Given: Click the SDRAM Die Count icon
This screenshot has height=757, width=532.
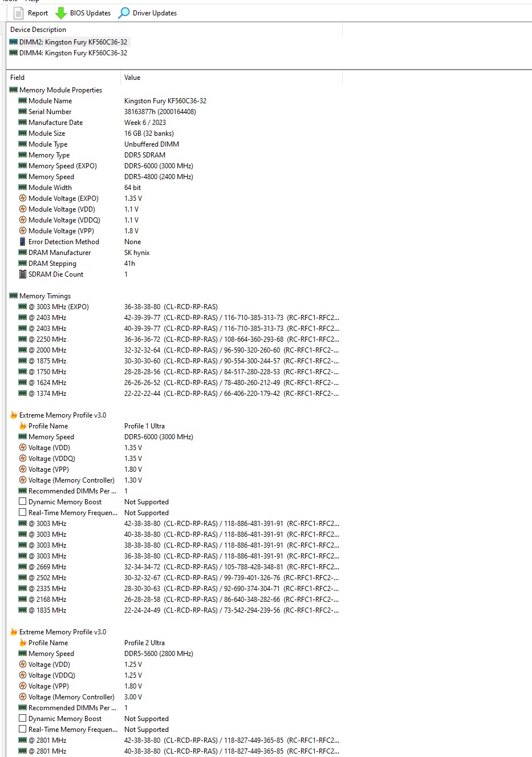Looking at the screenshot, I should tap(23, 274).
